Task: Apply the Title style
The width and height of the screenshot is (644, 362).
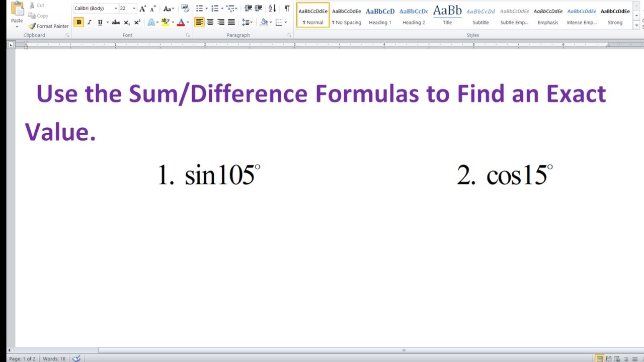Action: coord(447,16)
